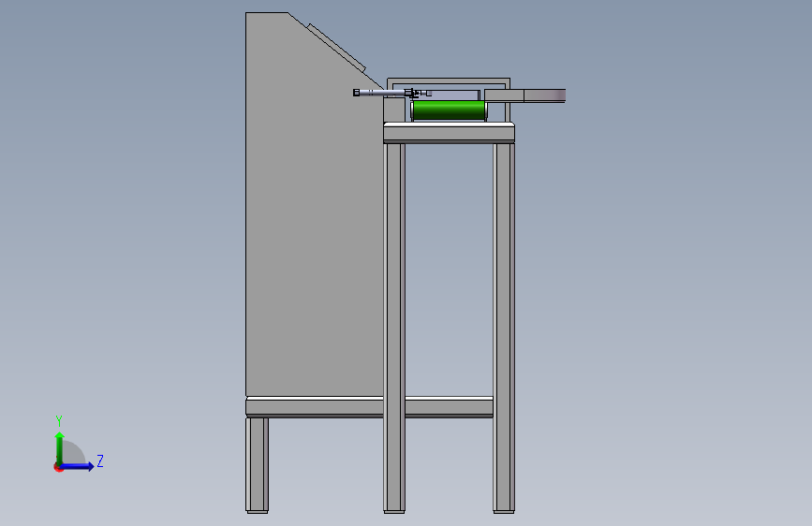Screen dimensions: 812x526
Task: Select the inclined panel on cabinet slope
Action: point(337,48)
